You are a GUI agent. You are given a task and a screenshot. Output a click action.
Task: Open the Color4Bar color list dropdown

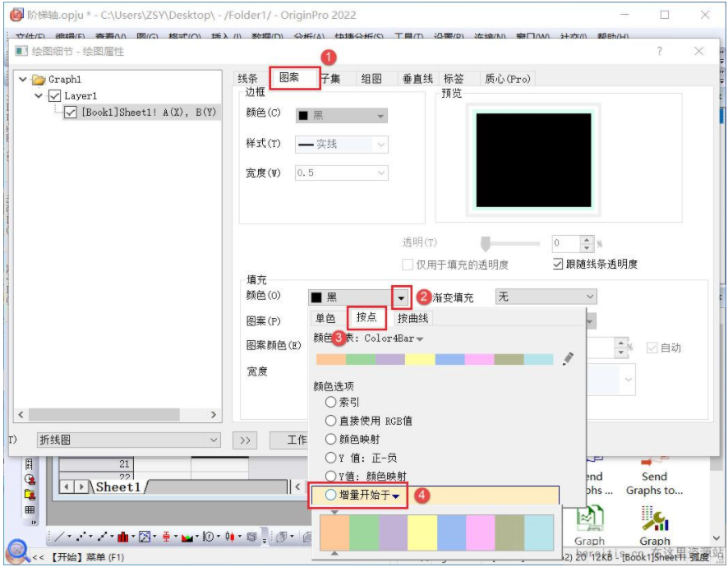[420, 339]
